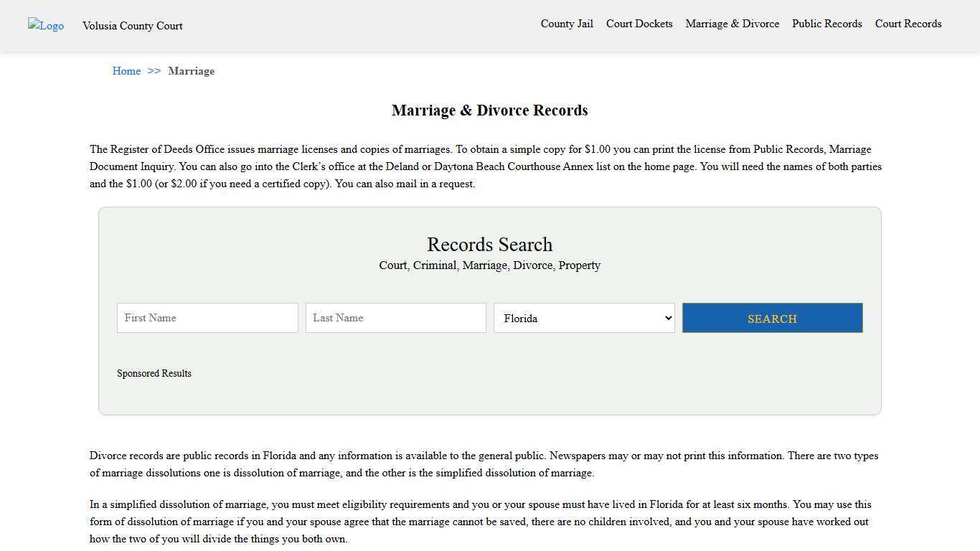Open the Court Dockets menu item

click(x=639, y=24)
